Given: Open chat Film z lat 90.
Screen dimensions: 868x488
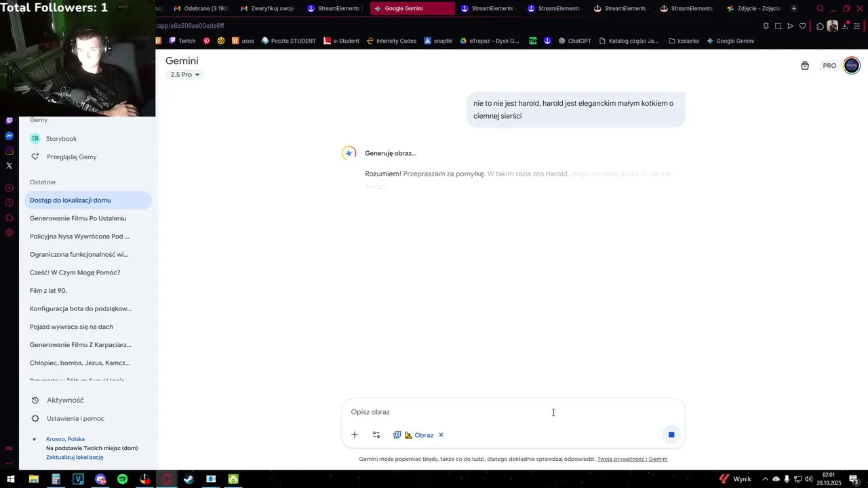Looking at the screenshot, I should [48, 291].
